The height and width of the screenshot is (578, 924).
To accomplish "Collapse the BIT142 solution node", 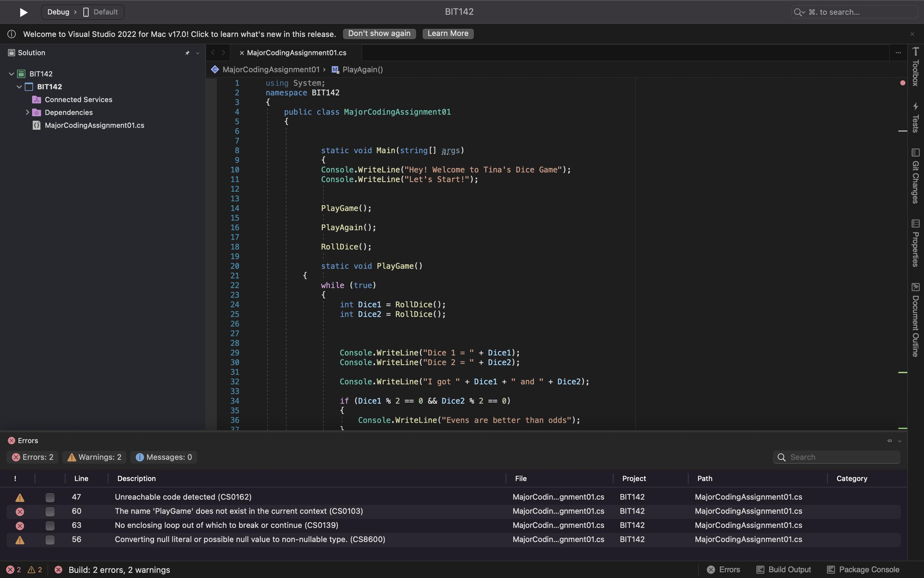I will [12, 74].
